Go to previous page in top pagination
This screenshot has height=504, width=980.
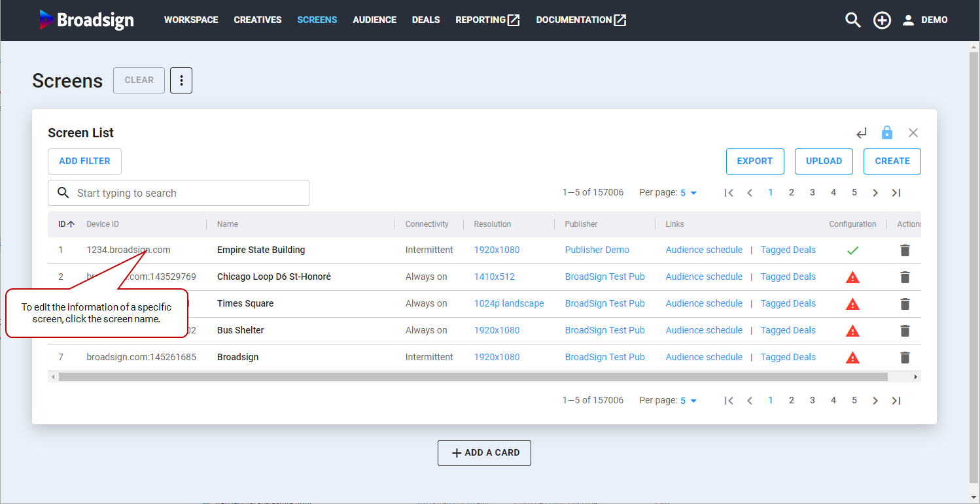coord(750,193)
